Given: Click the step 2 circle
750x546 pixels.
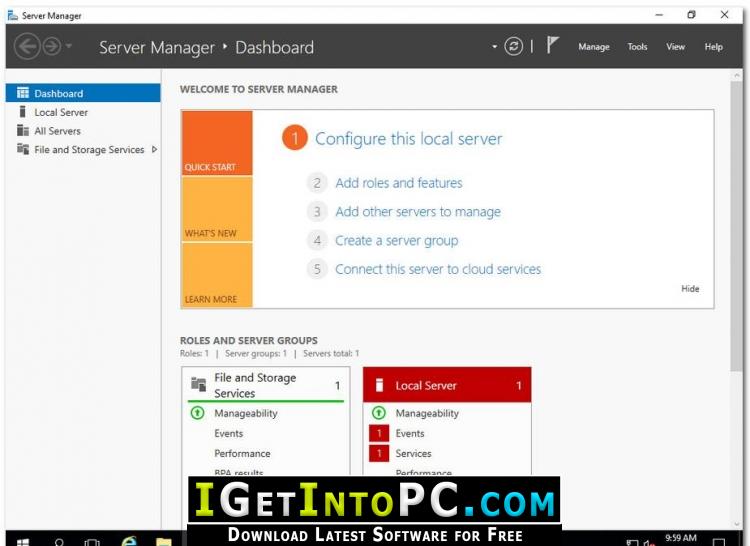Looking at the screenshot, I should pyautogui.click(x=317, y=183).
